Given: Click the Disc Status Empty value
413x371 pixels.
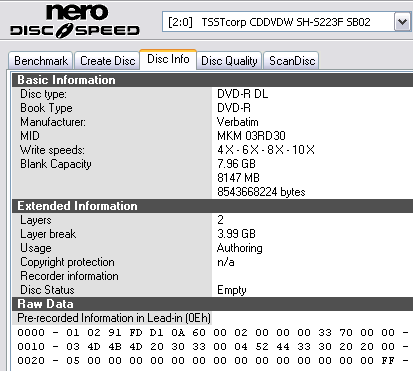Looking at the screenshot, I should 232,290.
